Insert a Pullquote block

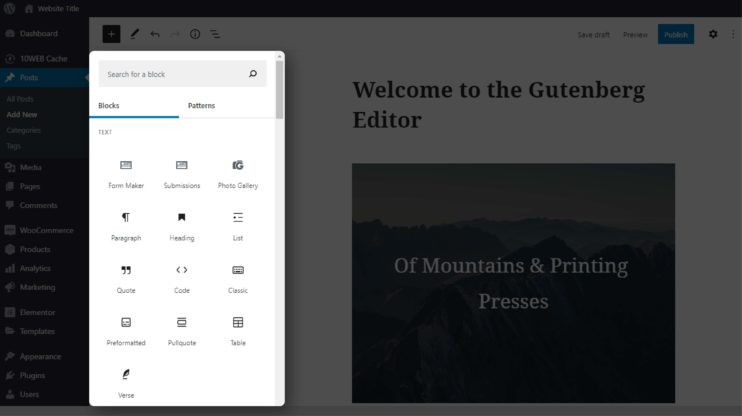point(182,331)
